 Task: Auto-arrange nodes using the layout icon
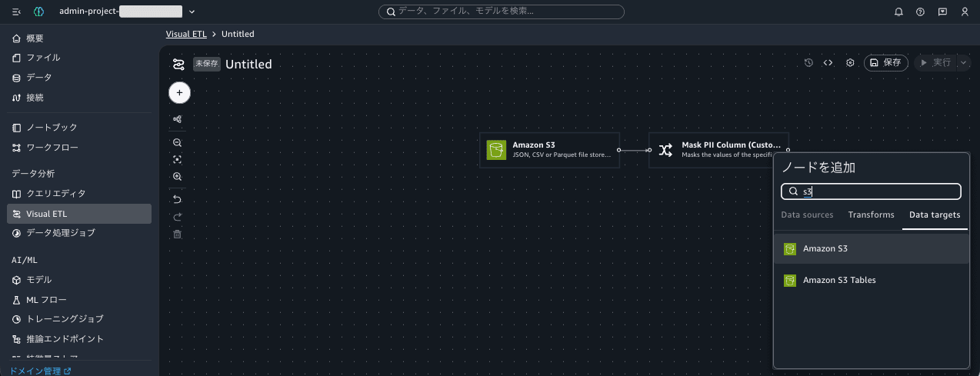[178, 120]
